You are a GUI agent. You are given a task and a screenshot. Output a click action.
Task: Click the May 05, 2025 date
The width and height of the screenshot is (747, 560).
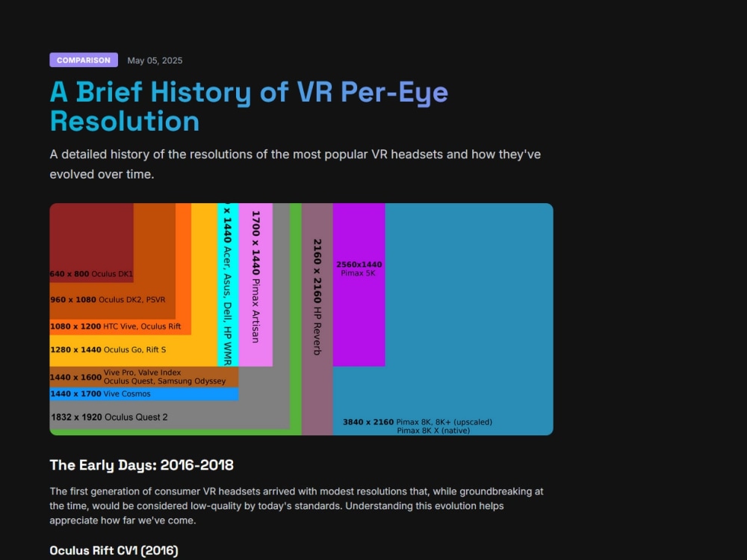155,60
